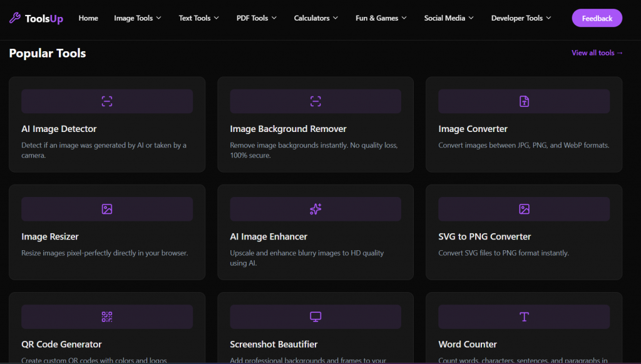
Task: Click the AI Image Detector scan icon
Action: point(106,101)
